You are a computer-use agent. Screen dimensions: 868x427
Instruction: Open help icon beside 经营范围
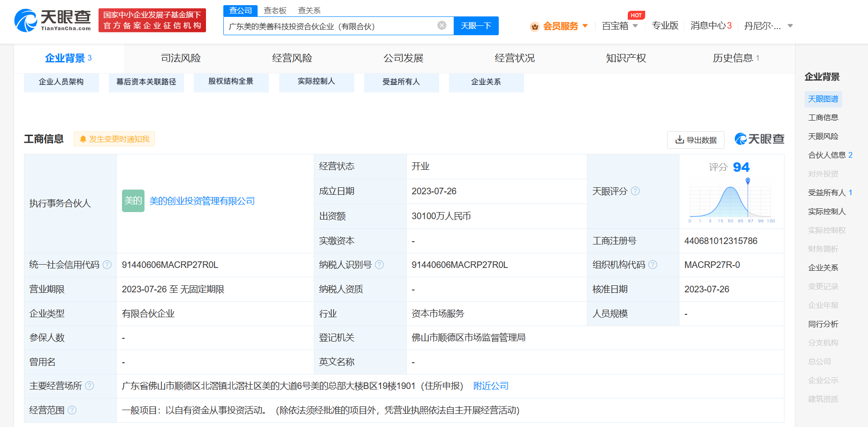pos(72,410)
